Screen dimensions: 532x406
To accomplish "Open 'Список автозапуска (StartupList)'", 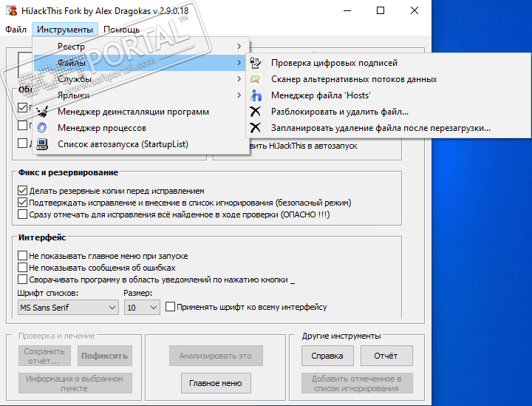I will coord(141,144).
